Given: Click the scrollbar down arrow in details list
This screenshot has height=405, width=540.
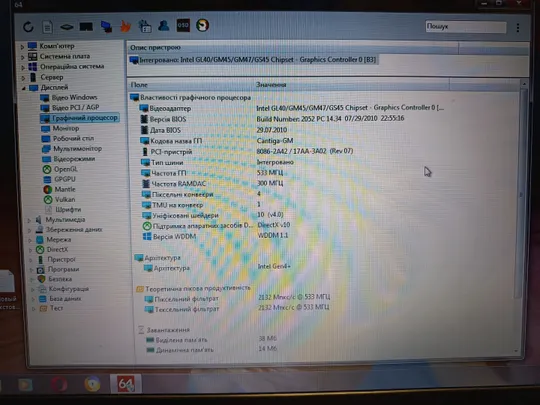Looking at the screenshot, I should click(516, 351).
